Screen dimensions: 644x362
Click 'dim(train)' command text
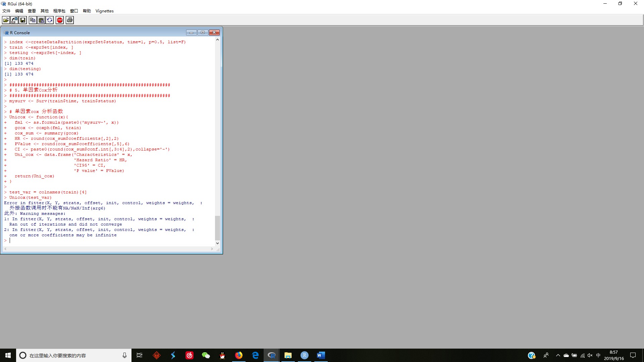click(22, 58)
